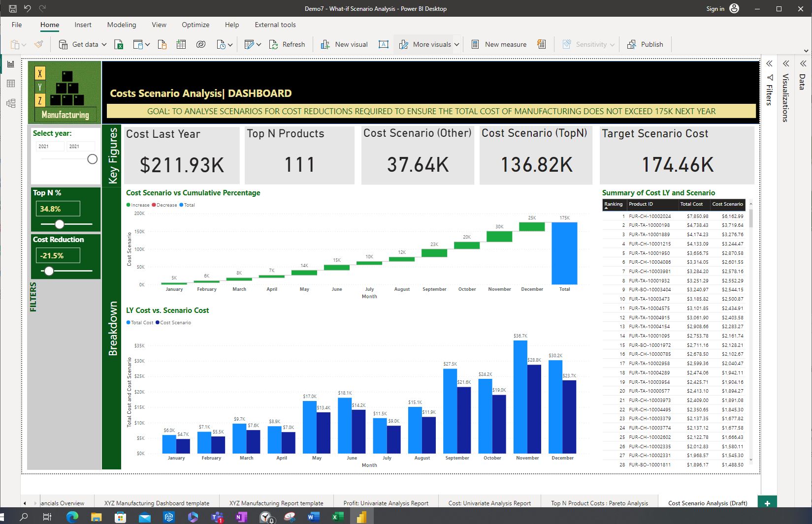Insert a Text box via ribbon icon
This screenshot has height=524, width=812.
pyautogui.click(x=384, y=44)
